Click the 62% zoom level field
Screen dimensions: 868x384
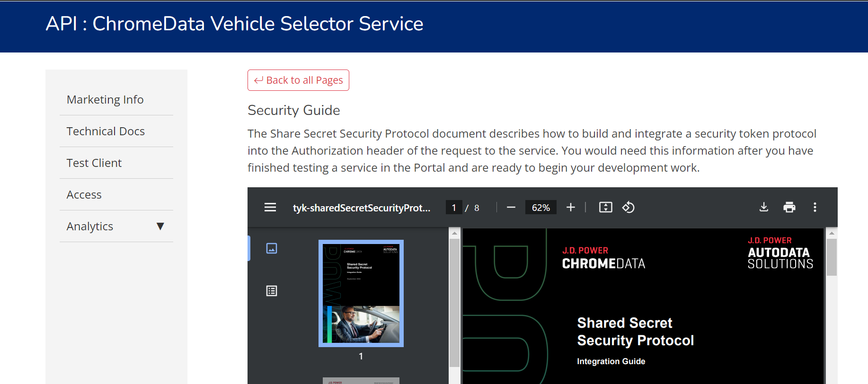point(540,208)
